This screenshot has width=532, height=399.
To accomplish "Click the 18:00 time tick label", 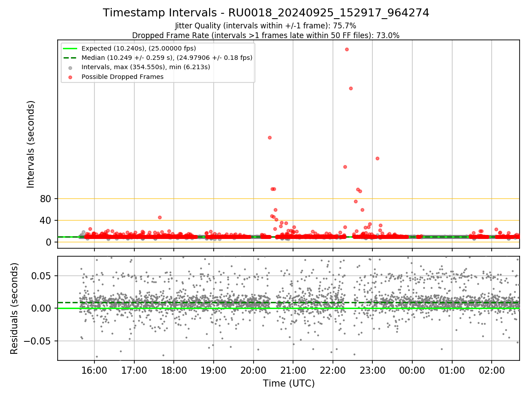I will tap(174, 370).
